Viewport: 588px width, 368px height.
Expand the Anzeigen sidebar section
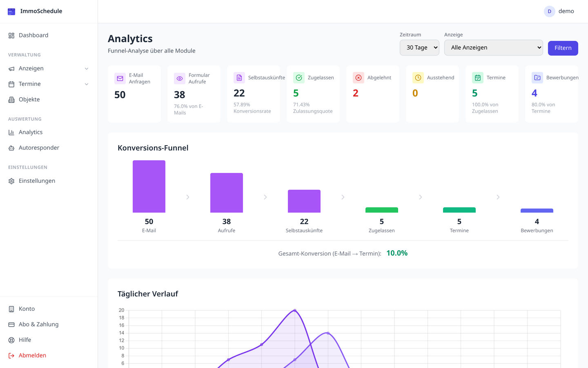(x=48, y=68)
